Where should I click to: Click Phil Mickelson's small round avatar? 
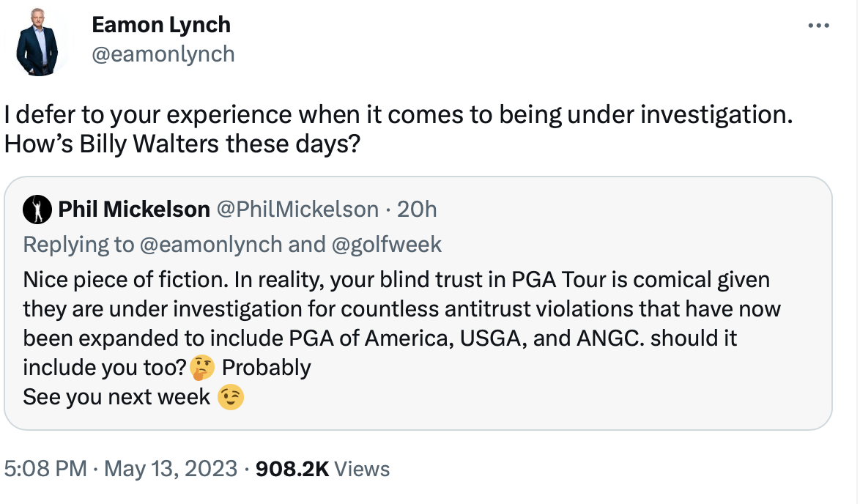coord(36,210)
